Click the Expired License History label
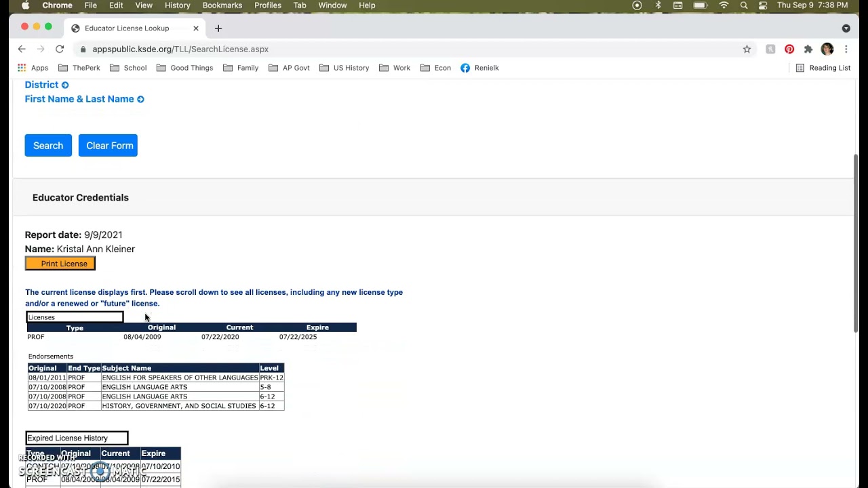Viewport: 868px width, 488px height. (77, 438)
